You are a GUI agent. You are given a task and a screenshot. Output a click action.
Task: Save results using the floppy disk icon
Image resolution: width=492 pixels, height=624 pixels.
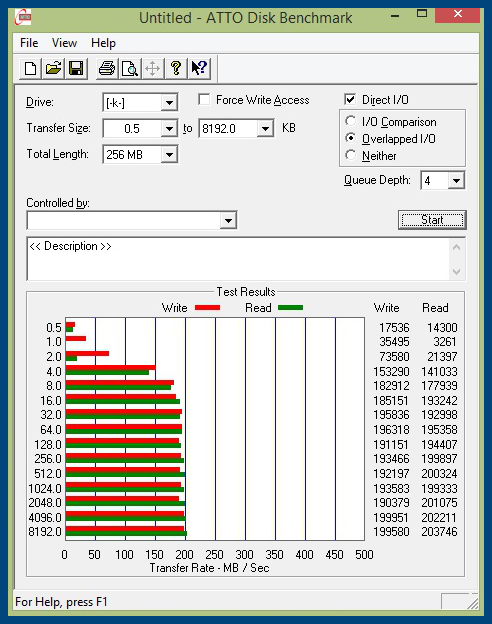76,68
